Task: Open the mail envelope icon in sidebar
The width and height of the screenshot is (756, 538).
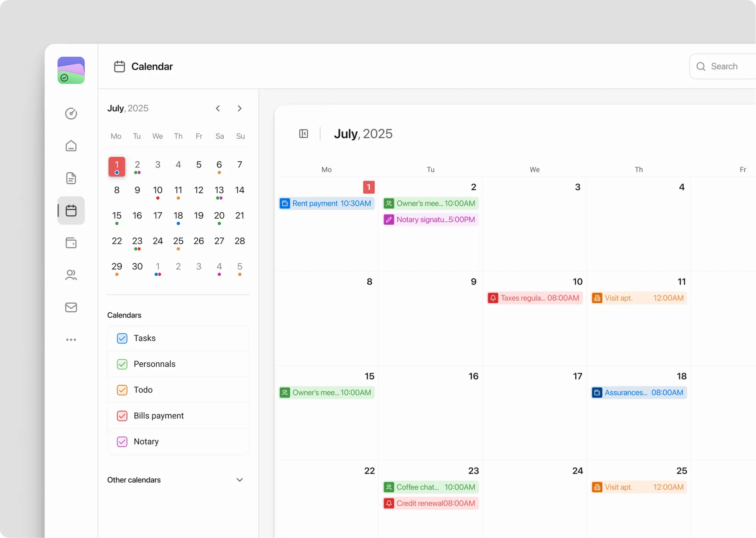Action: 71,307
